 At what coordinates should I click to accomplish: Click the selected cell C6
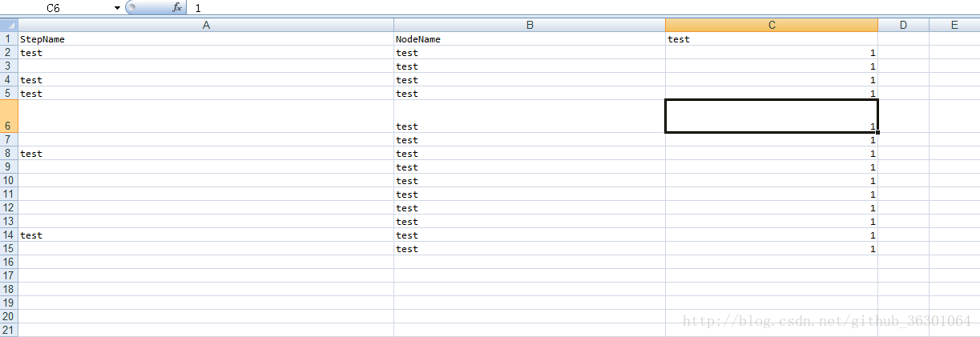point(772,116)
